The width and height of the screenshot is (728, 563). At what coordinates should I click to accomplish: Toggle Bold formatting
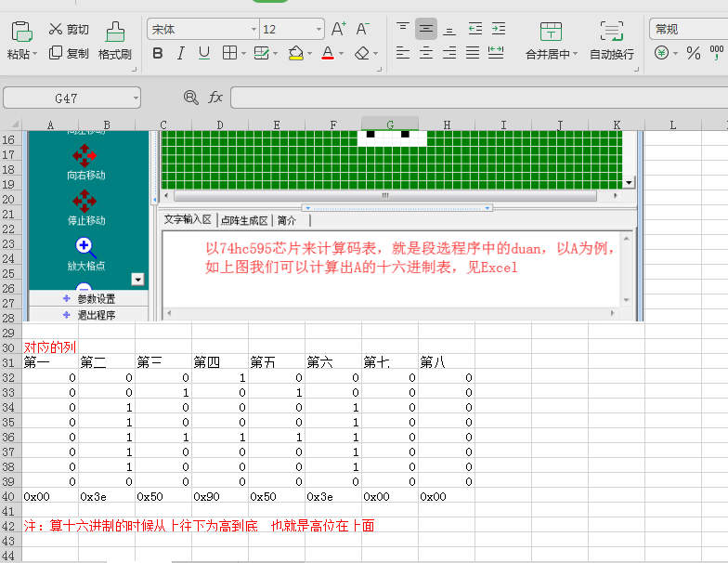(158, 54)
